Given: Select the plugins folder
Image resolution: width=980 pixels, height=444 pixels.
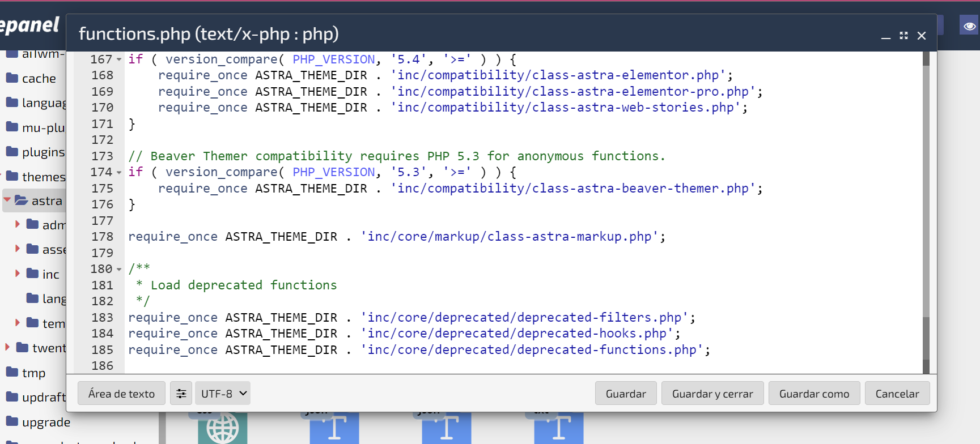Looking at the screenshot, I should click(44, 152).
